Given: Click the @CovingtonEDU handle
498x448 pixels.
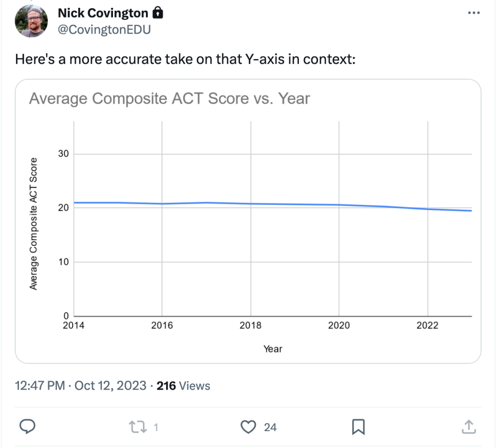Looking at the screenshot, I should point(104,29).
